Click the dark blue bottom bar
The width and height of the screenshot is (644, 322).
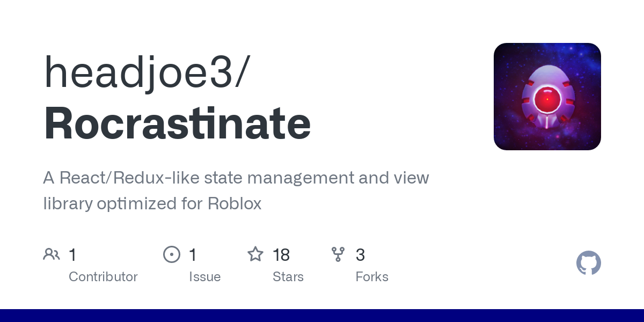[322, 314]
